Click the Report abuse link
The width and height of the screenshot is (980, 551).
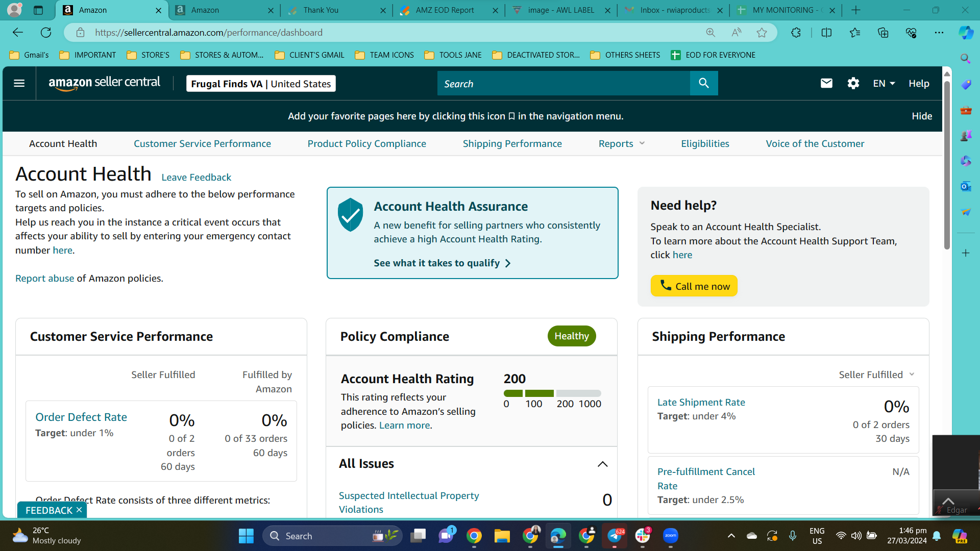[44, 278]
